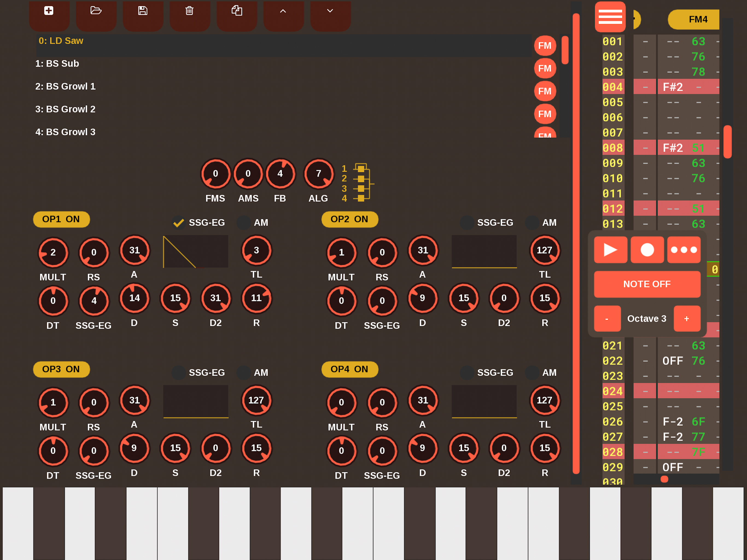Image resolution: width=747 pixels, height=560 pixels.
Task: Click the ALG algorithm knob
Action: pyautogui.click(x=319, y=174)
